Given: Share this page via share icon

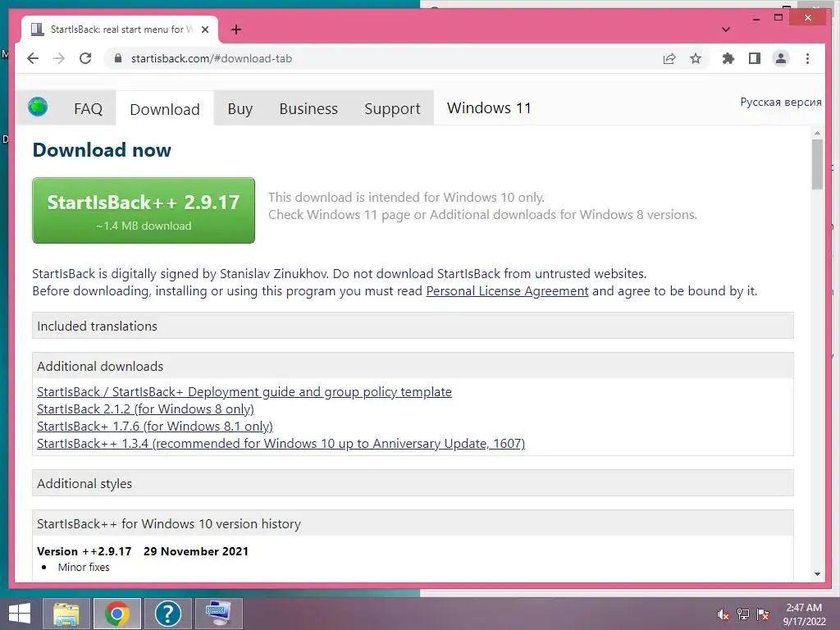Looking at the screenshot, I should 669,58.
